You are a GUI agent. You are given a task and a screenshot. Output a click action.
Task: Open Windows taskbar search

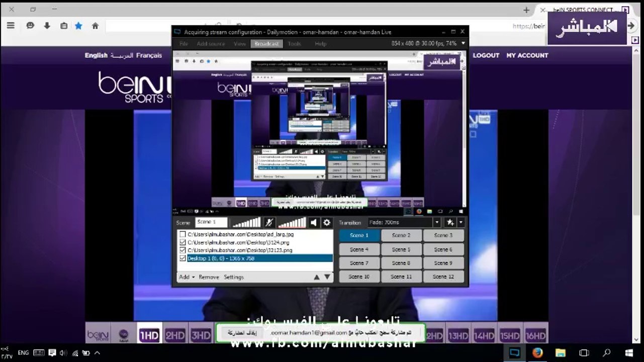606,352
